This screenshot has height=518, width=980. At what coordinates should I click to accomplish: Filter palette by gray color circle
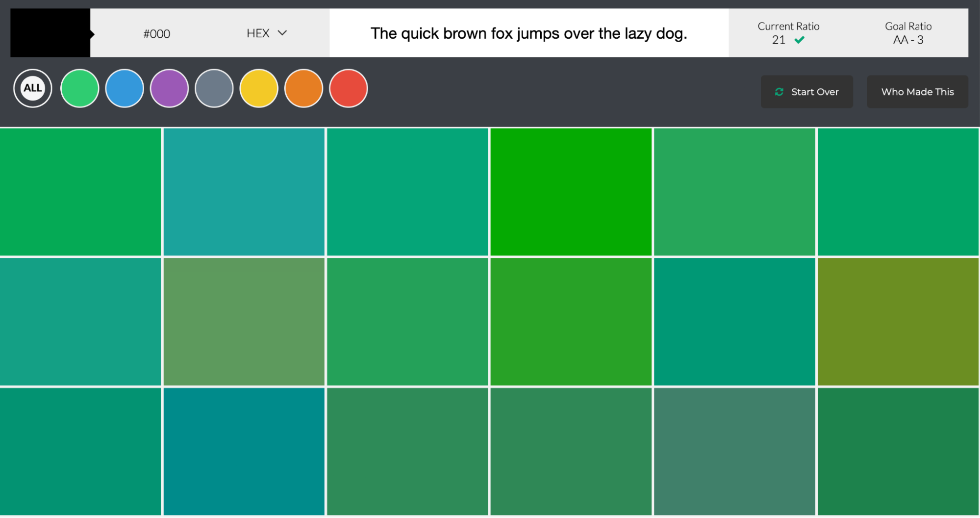[x=214, y=88]
